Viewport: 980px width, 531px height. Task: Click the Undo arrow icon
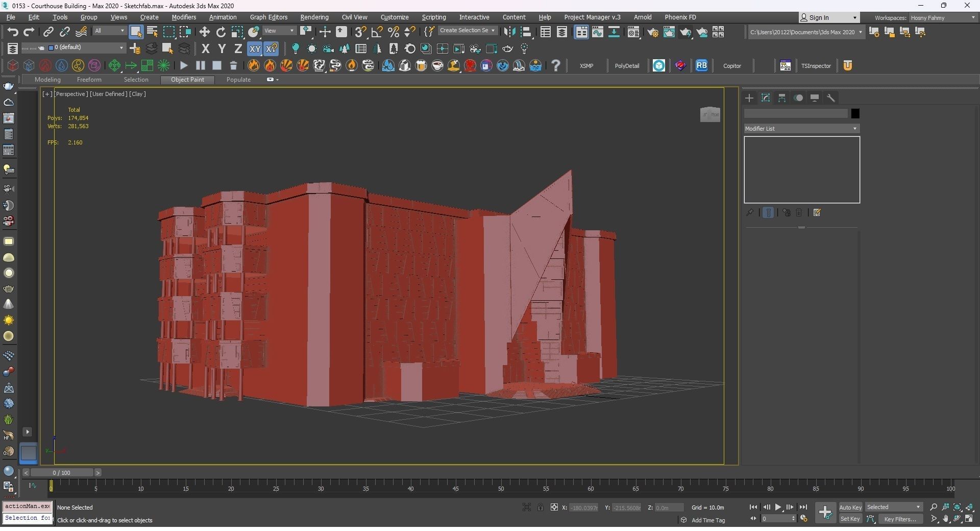[13, 32]
